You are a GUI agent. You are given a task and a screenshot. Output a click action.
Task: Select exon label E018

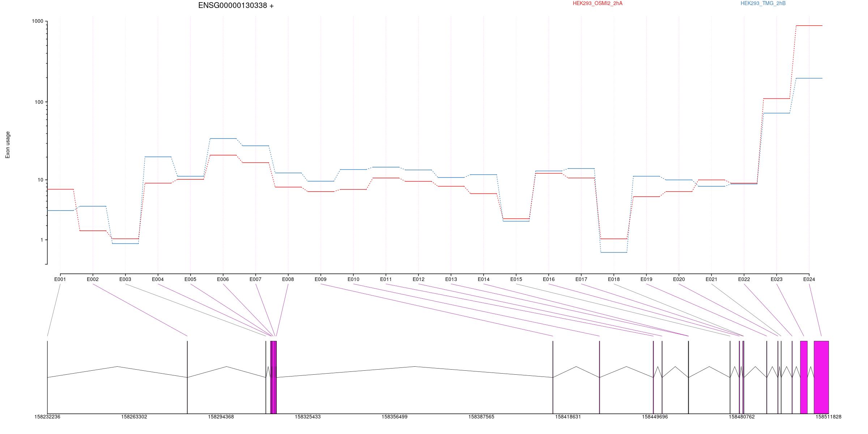pyautogui.click(x=614, y=279)
